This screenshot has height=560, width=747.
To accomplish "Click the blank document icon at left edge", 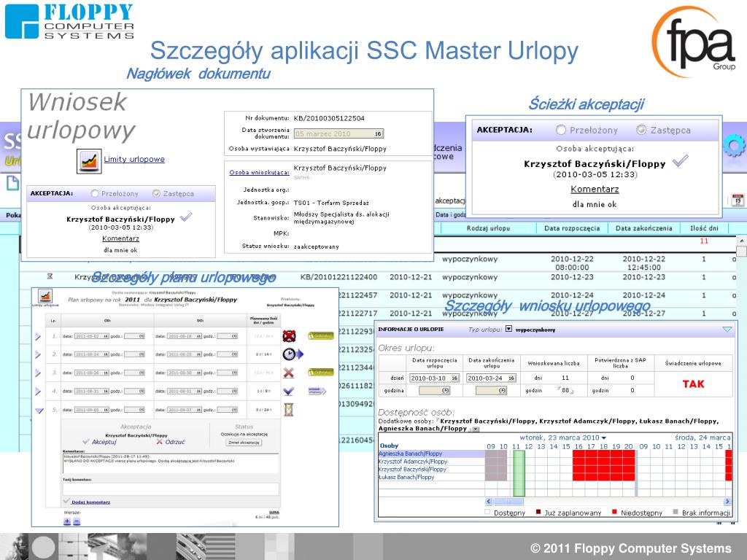I will tap(13, 183).
